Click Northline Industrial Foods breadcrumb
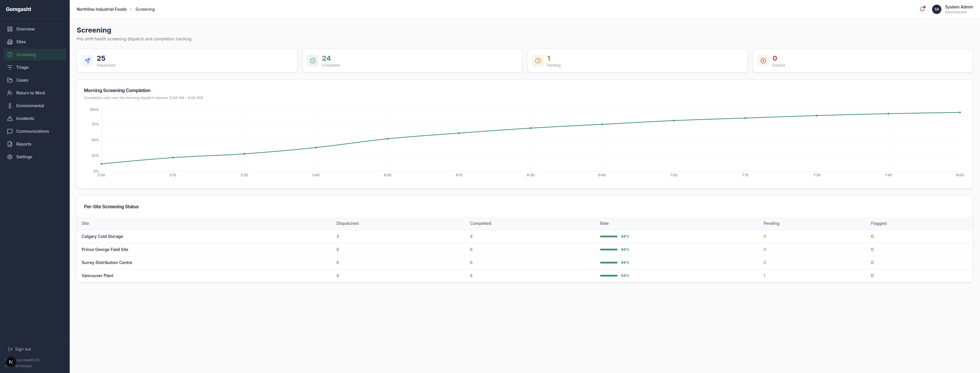This screenshot has width=980, height=373. tap(102, 9)
